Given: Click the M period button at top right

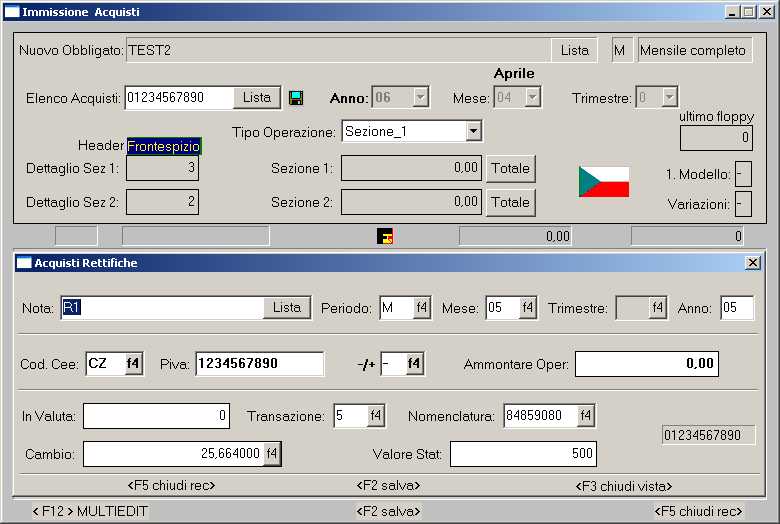Looking at the screenshot, I should point(620,50).
